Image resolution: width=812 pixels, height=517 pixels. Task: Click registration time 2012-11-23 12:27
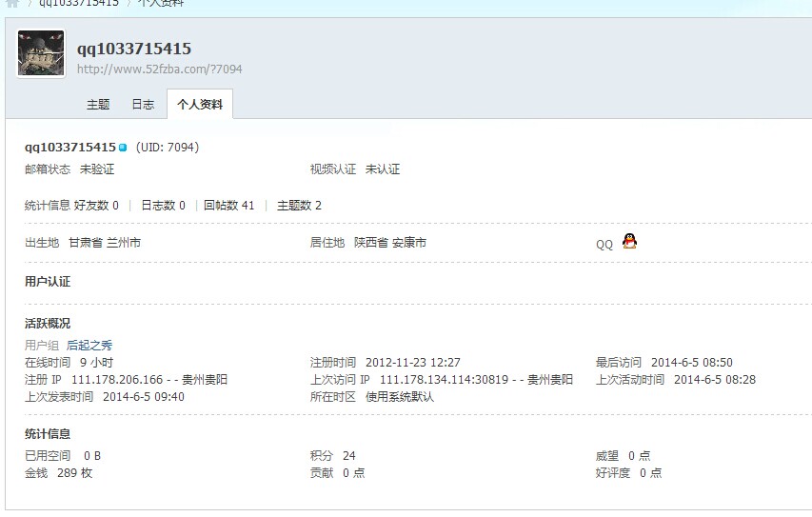(x=413, y=363)
